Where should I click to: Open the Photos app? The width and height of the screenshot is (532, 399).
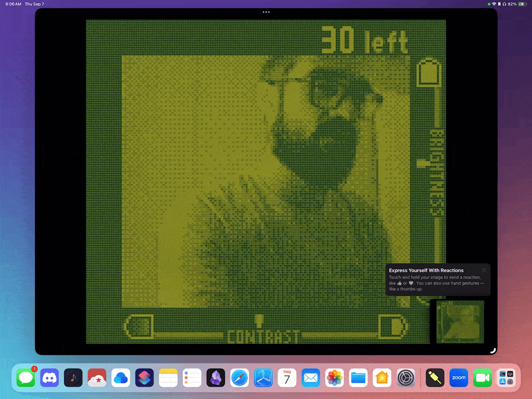coord(334,378)
